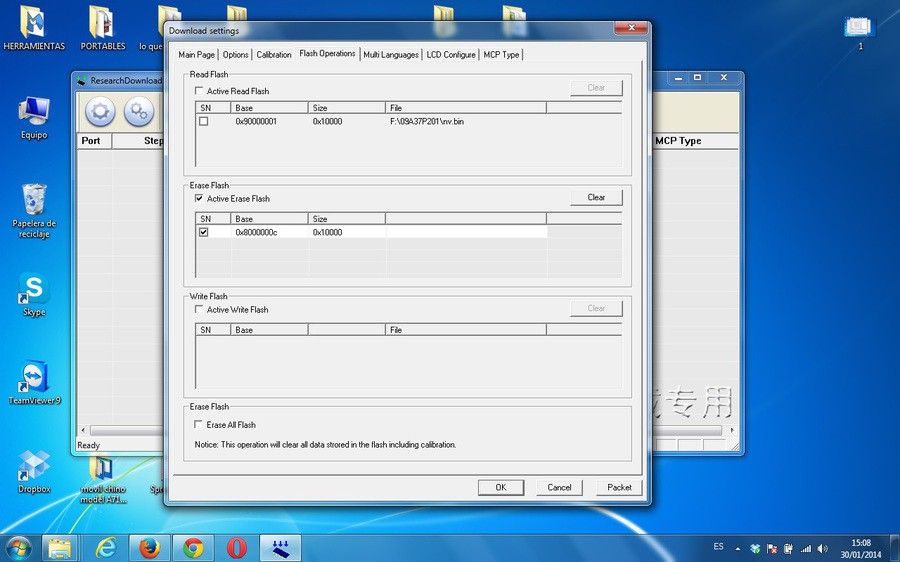This screenshot has width=900, height=562.
Task: Click the double-gears icon in ResearchDownload toolbar
Action: 138,111
